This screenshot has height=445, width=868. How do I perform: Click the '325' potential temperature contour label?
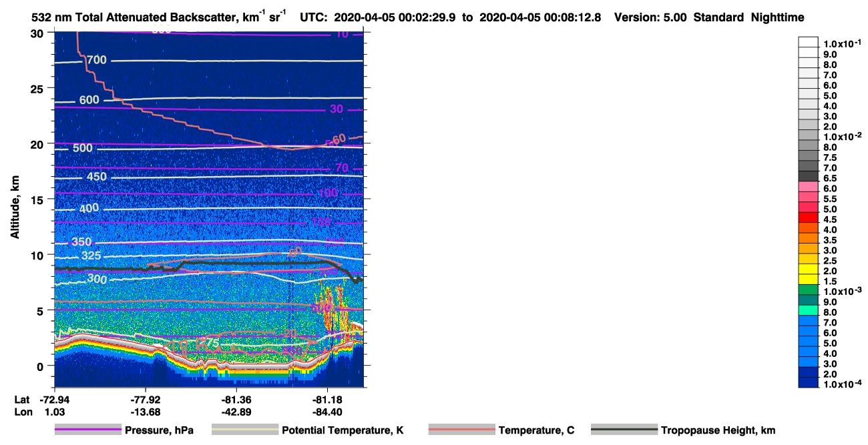pyautogui.click(x=91, y=256)
